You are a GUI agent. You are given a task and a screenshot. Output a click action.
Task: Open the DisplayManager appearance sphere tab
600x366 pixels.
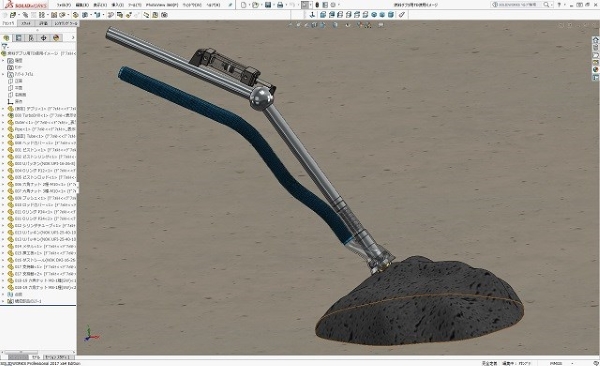56,38
